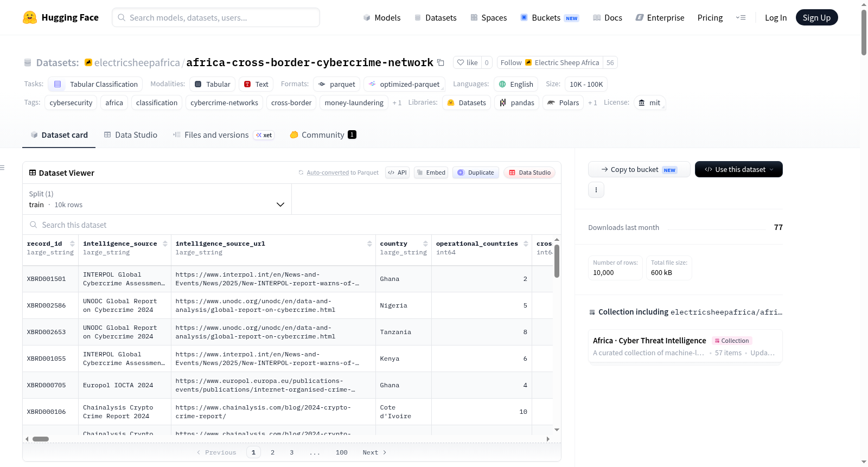Open Enterprise in the top navigation
The width and height of the screenshot is (868, 467).
coord(660,17)
